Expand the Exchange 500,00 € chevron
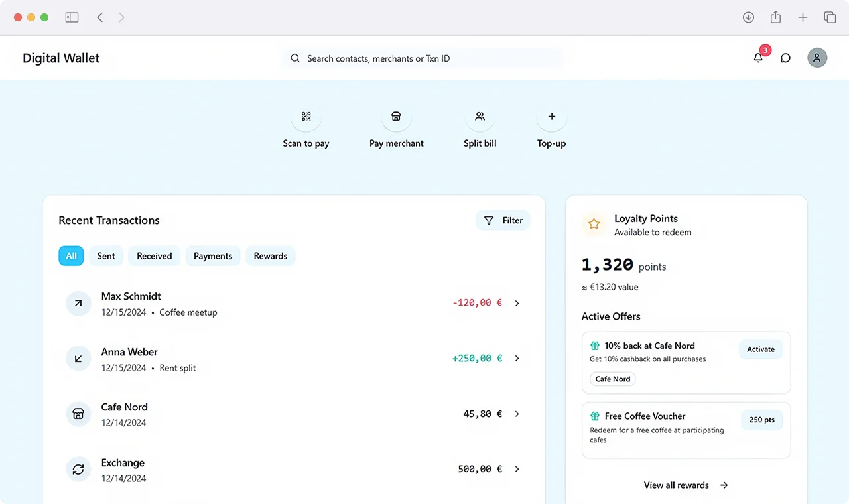 tap(517, 469)
